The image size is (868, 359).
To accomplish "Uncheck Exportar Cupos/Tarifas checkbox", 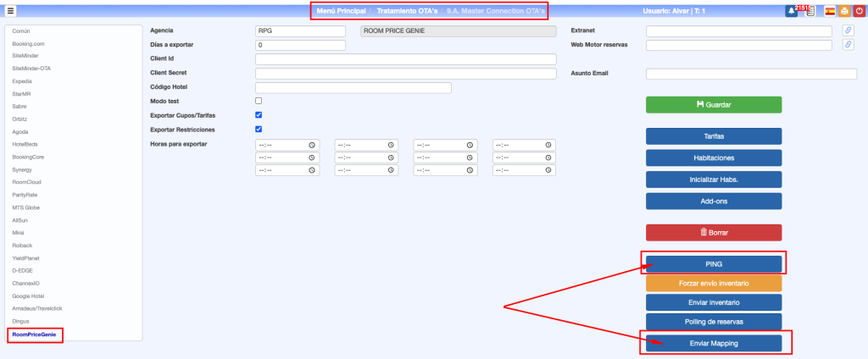I will pos(259,115).
